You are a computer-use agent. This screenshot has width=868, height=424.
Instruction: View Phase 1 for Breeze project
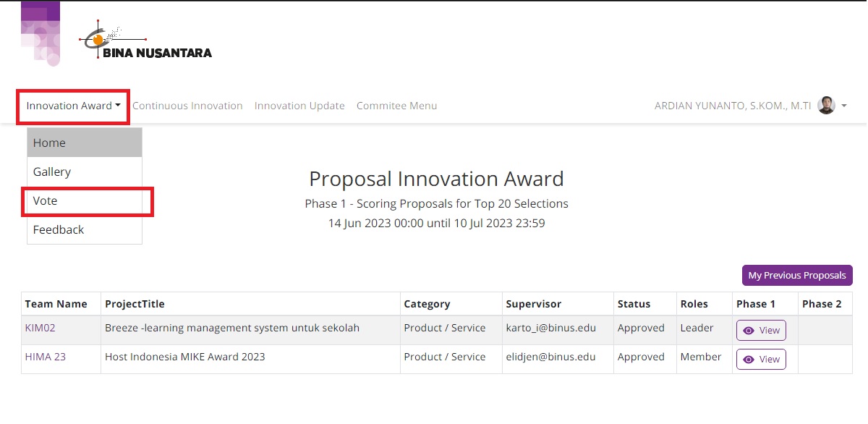(761, 331)
